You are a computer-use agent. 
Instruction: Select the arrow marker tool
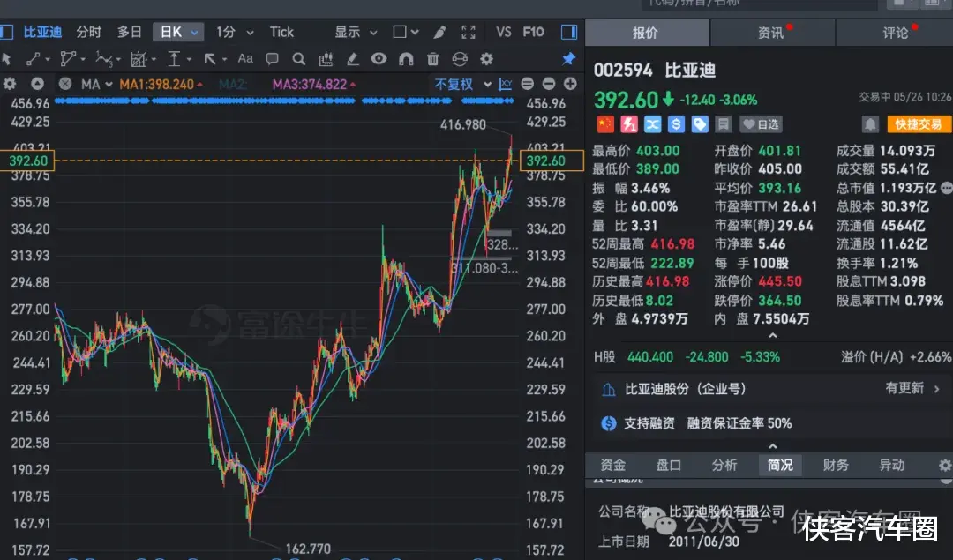click(x=210, y=59)
